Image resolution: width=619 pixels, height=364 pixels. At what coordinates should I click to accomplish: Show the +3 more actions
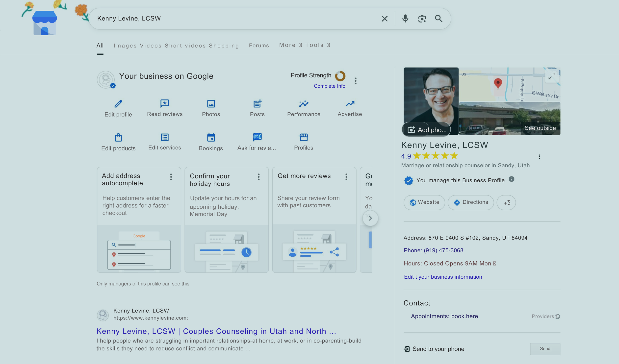pyautogui.click(x=506, y=202)
